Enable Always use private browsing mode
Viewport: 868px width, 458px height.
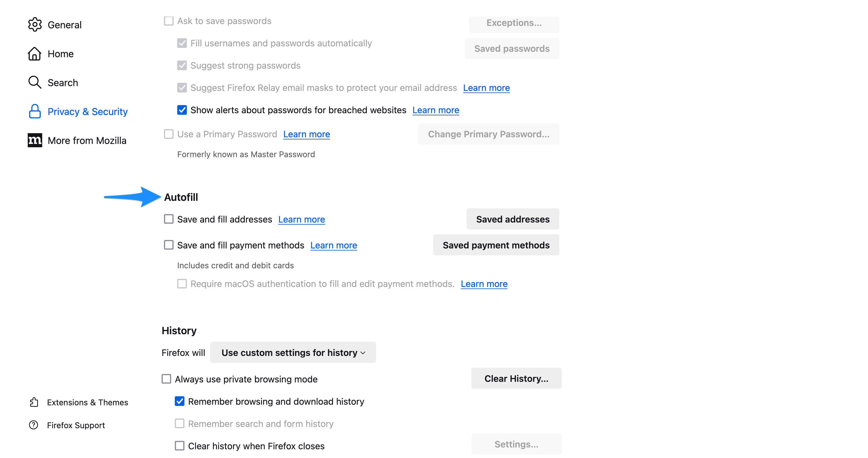coord(166,379)
